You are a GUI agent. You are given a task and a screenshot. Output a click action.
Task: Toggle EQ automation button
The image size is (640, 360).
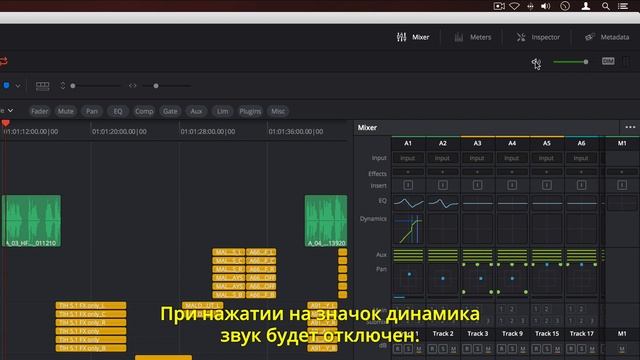[118, 111]
